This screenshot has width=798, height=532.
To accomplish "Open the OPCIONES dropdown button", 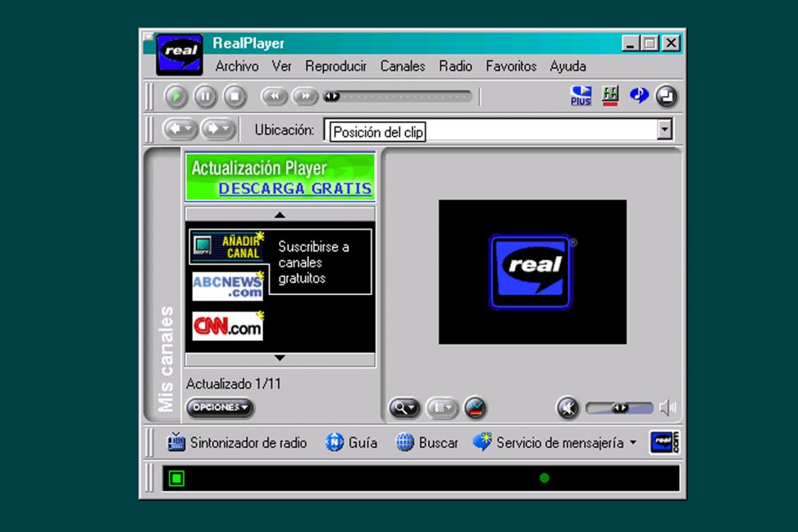I will pyautogui.click(x=220, y=407).
